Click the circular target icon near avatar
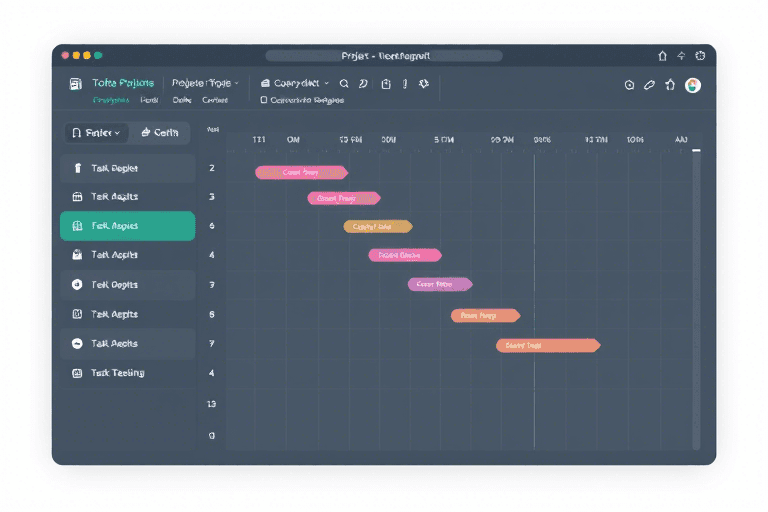768x512 pixels. [629, 85]
